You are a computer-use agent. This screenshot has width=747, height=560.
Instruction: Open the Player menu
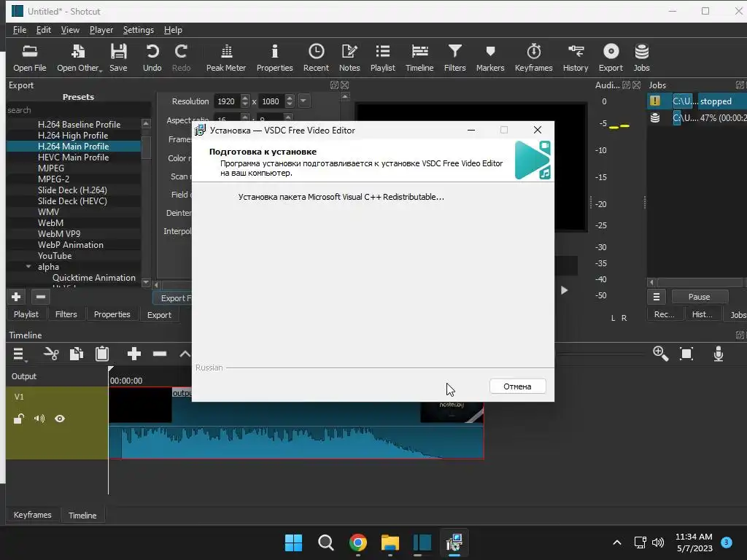tap(101, 30)
